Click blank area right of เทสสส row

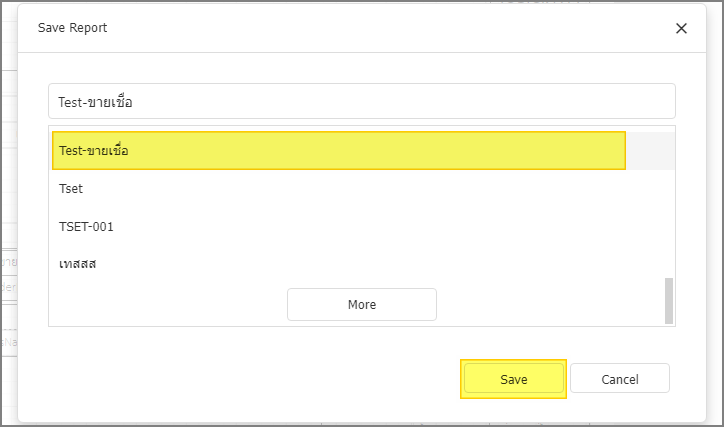[379, 264]
